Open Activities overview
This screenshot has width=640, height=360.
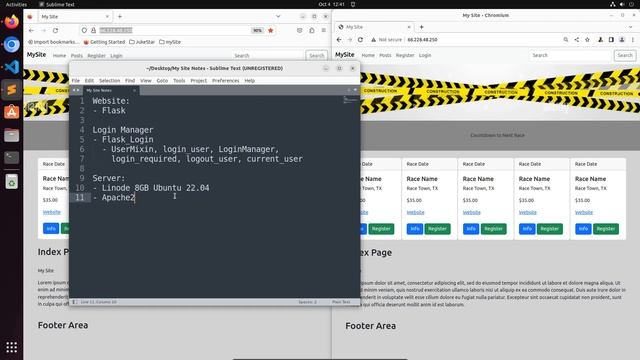(x=16, y=4)
